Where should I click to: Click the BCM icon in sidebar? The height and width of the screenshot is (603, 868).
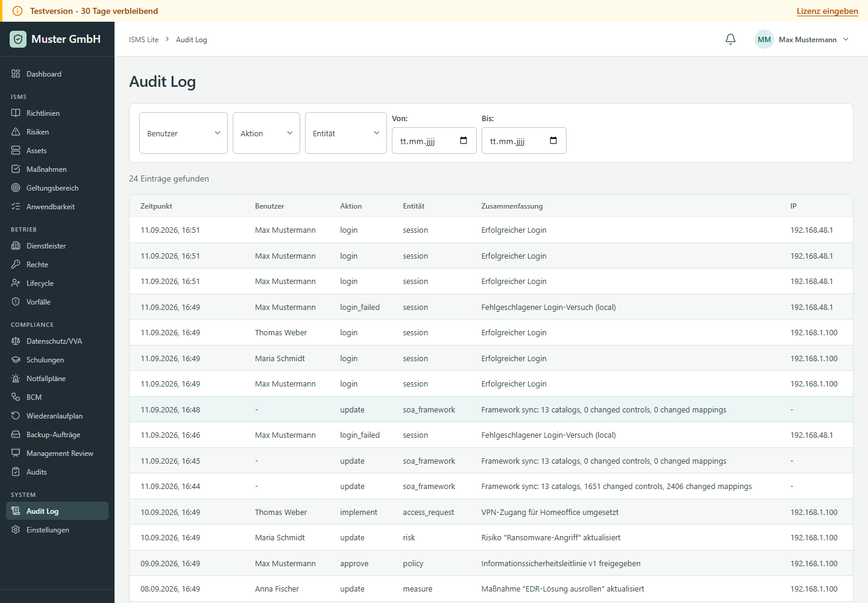[16, 397]
